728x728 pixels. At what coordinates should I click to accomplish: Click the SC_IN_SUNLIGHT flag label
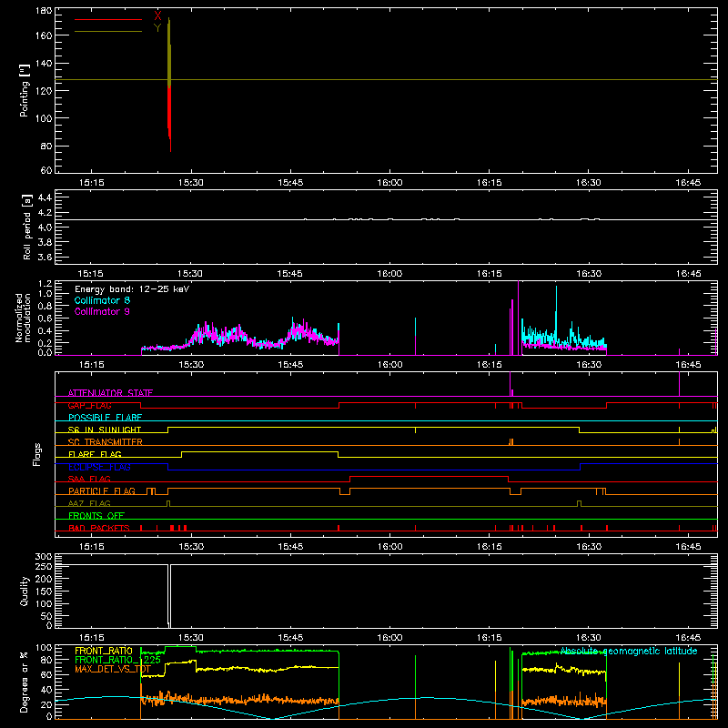[x=105, y=430]
